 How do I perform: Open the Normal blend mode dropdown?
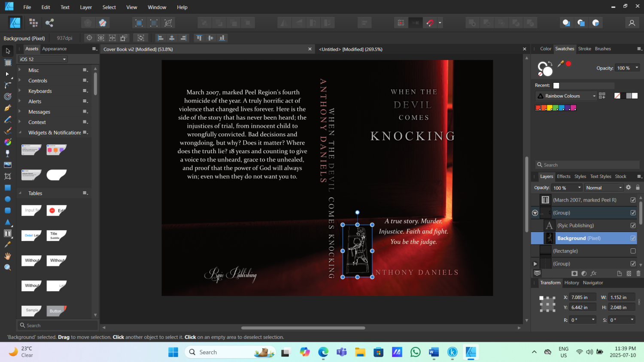pos(604,188)
